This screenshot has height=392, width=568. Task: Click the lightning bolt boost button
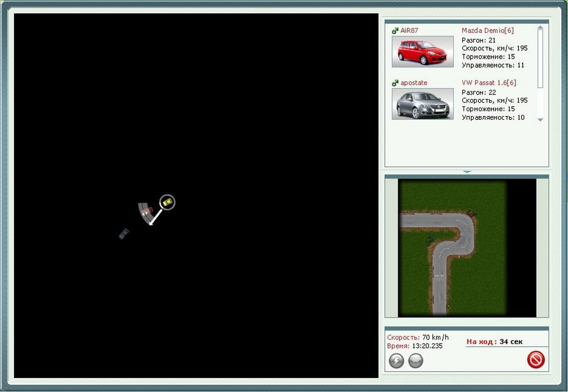click(396, 360)
